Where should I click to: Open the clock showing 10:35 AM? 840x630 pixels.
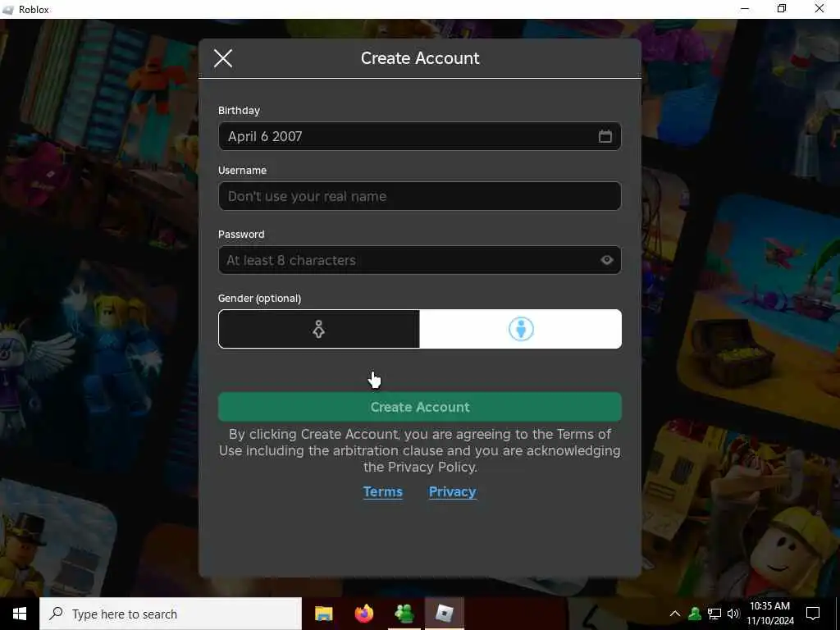coord(769,614)
